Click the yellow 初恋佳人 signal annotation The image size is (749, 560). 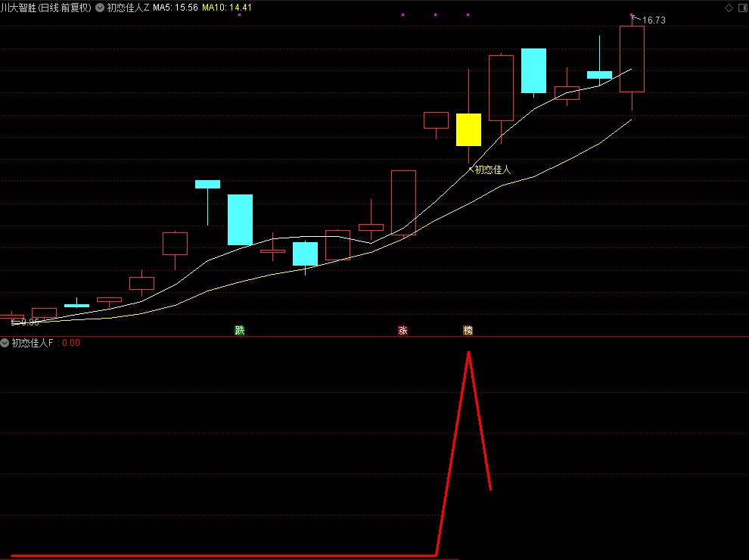point(493,170)
